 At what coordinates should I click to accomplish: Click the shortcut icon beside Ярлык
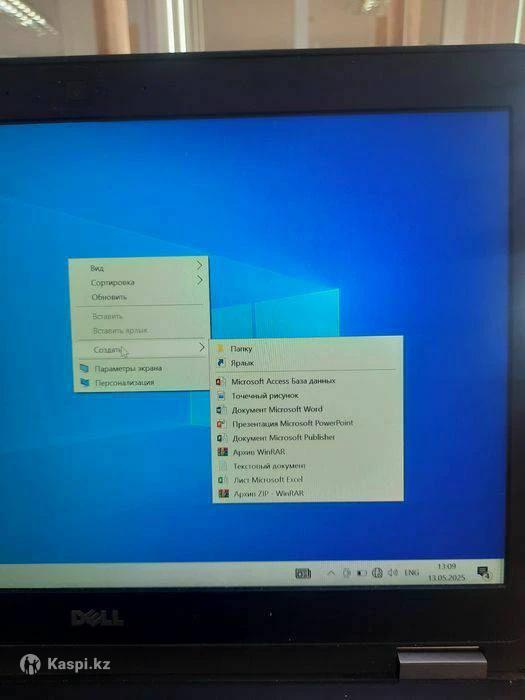221,363
